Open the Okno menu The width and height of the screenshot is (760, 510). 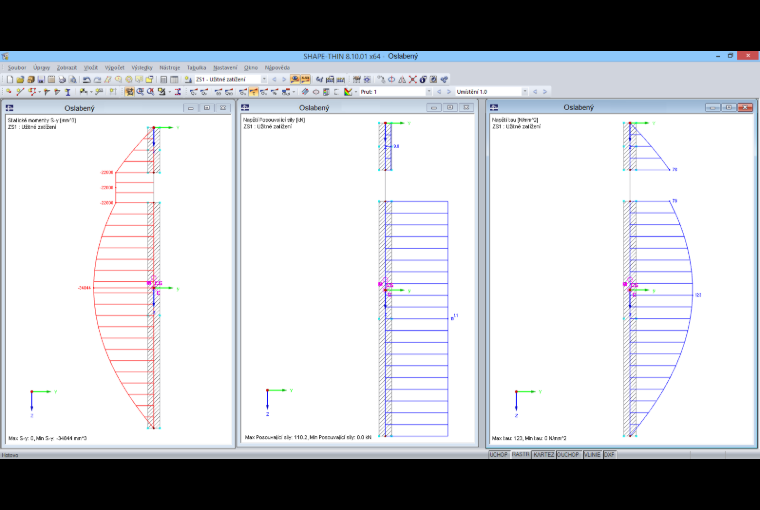(x=251, y=67)
